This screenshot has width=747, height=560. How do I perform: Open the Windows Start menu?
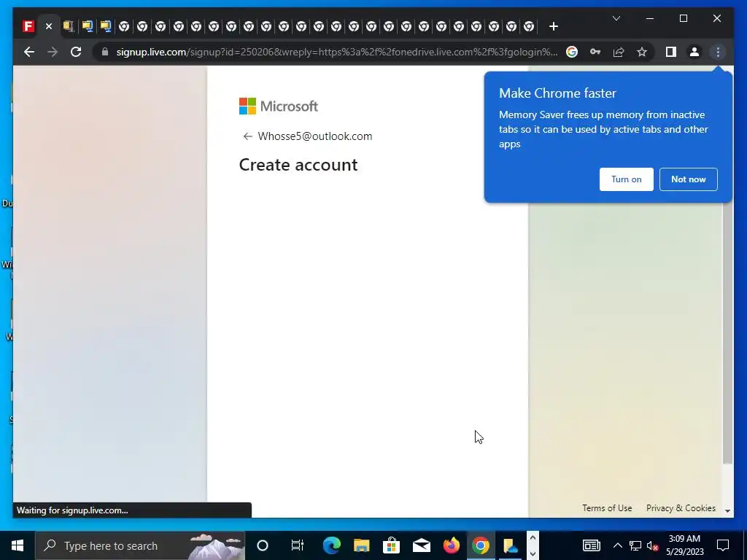coord(18,545)
